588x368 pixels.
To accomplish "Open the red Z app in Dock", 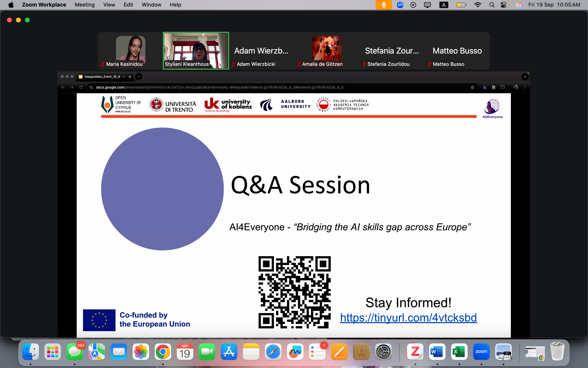I will coord(415,352).
